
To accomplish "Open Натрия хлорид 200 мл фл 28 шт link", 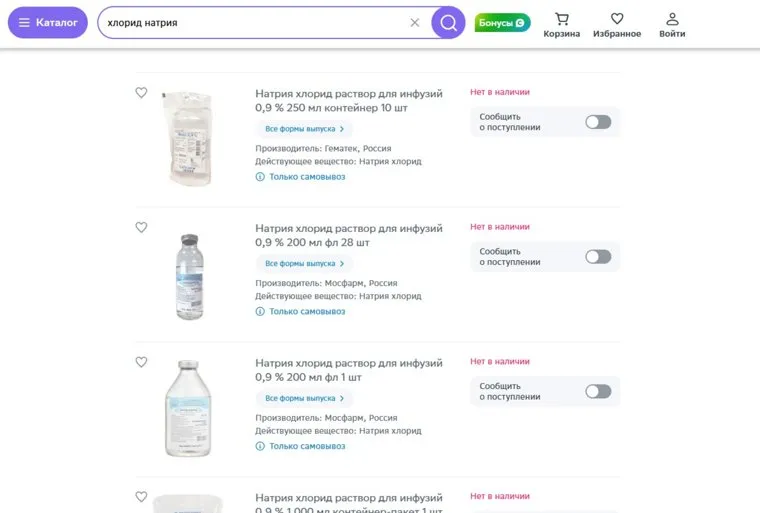I will [348, 235].
